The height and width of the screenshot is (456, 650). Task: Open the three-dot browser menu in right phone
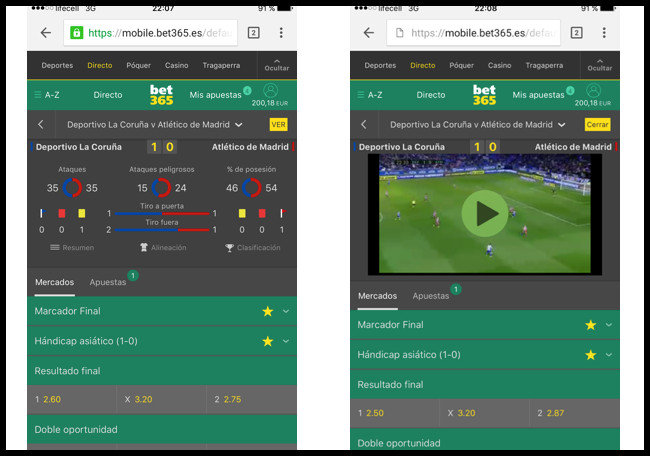coord(604,33)
